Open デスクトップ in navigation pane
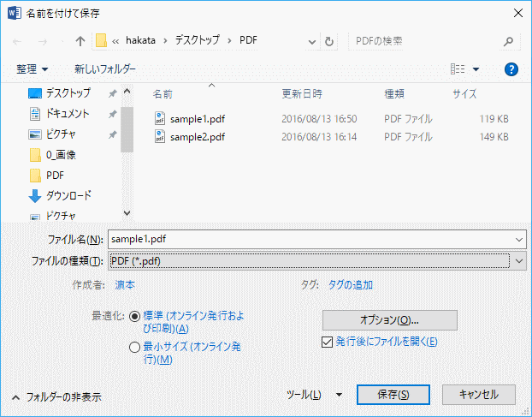Screen dimensions: 532x417 tap(68, 93)
